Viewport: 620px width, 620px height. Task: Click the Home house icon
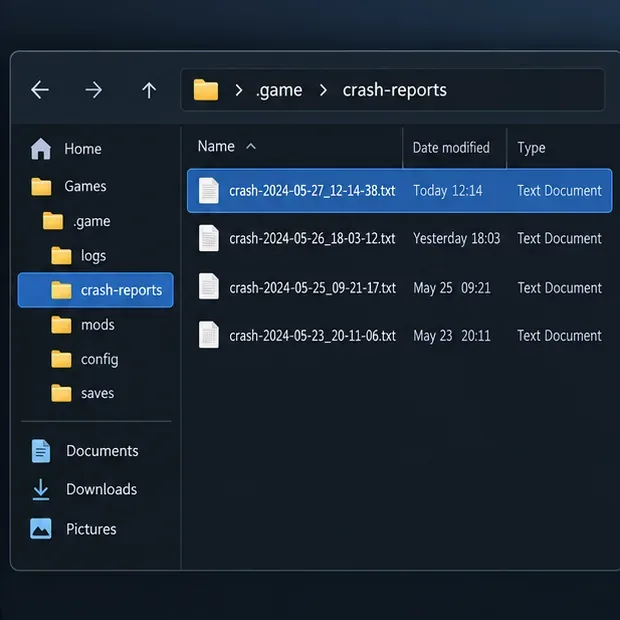[41, 149]
